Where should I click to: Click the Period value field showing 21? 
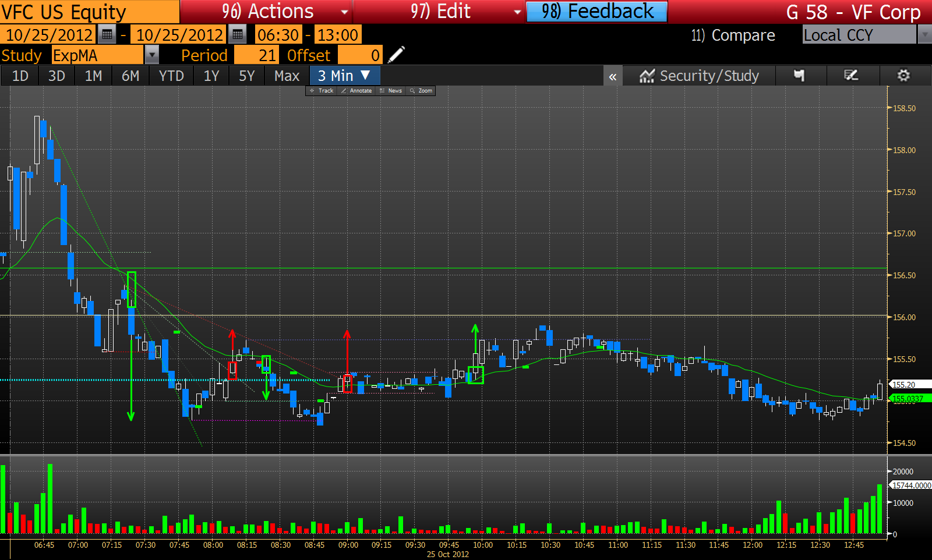[x=256, y=55]
